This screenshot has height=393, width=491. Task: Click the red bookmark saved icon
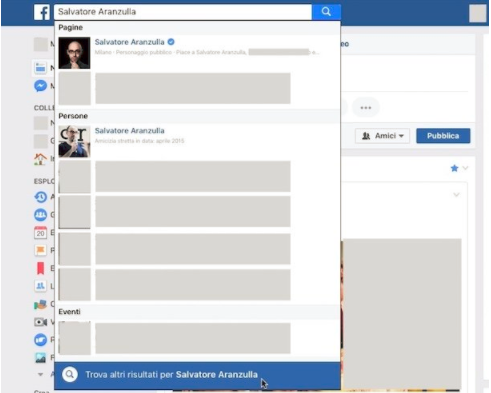click(x=40, y=268)
